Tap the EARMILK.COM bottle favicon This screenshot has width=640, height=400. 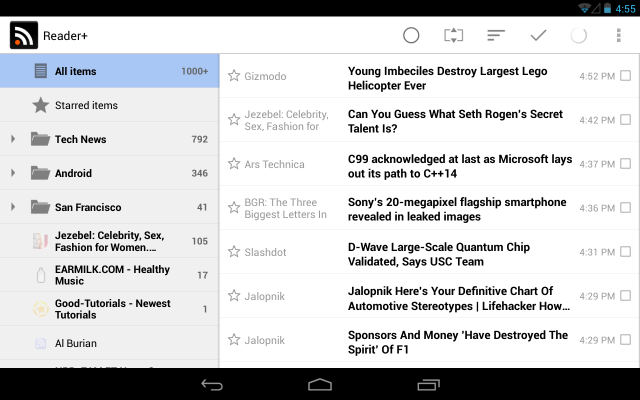(x=41, y=275)
